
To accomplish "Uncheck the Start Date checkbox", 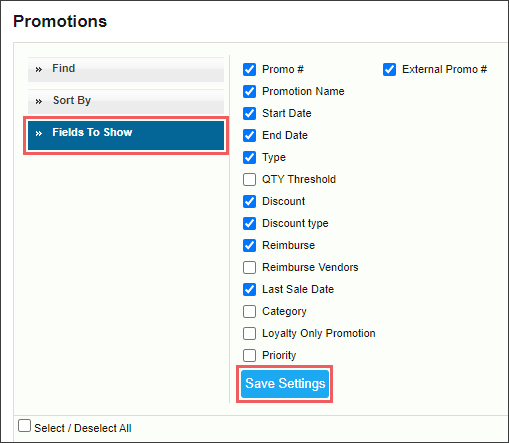I will pos(249,114).
